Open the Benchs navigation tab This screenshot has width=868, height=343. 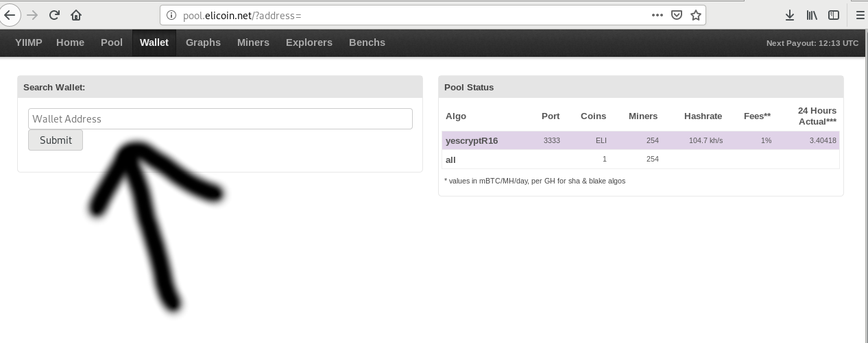click(367, 42)
